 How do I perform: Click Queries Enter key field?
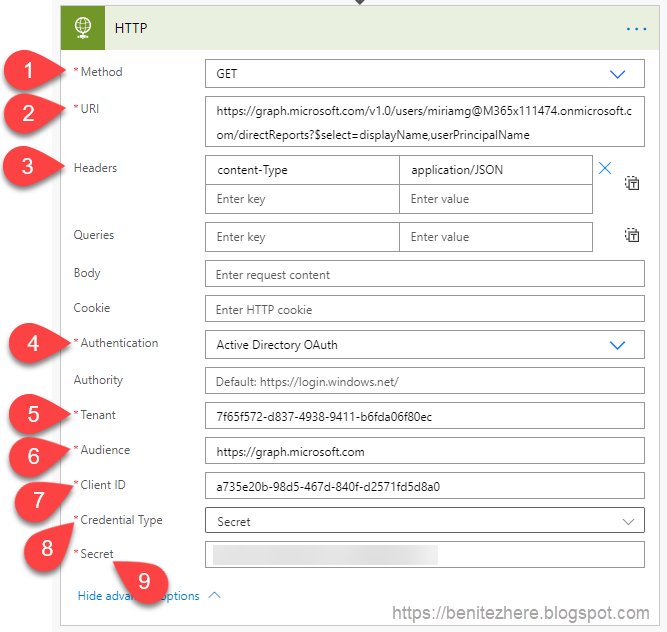pyautogui.click(x=302, y=237)
